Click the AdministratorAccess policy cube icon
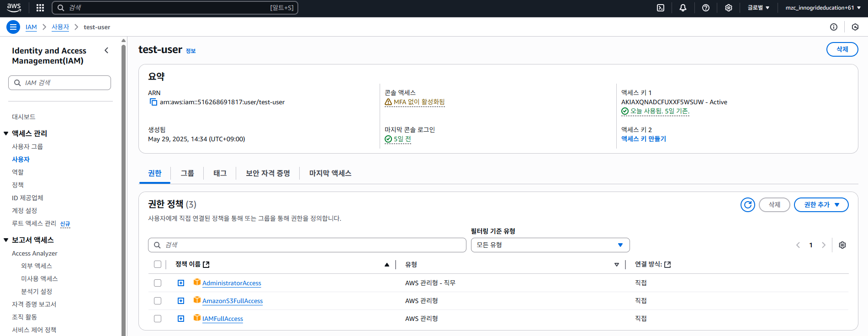Screen dimensions: 868x336 [197, 282]
